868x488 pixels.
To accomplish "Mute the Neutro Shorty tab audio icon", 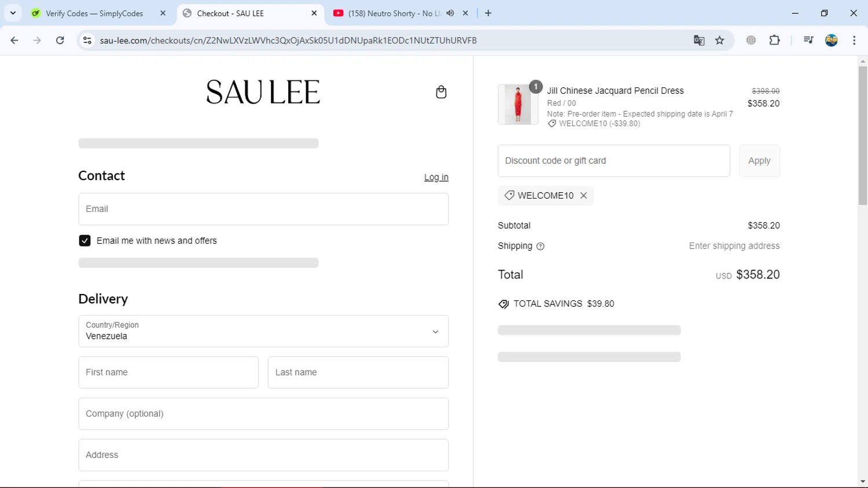I will pyautogui.click(x=450, y=13).
